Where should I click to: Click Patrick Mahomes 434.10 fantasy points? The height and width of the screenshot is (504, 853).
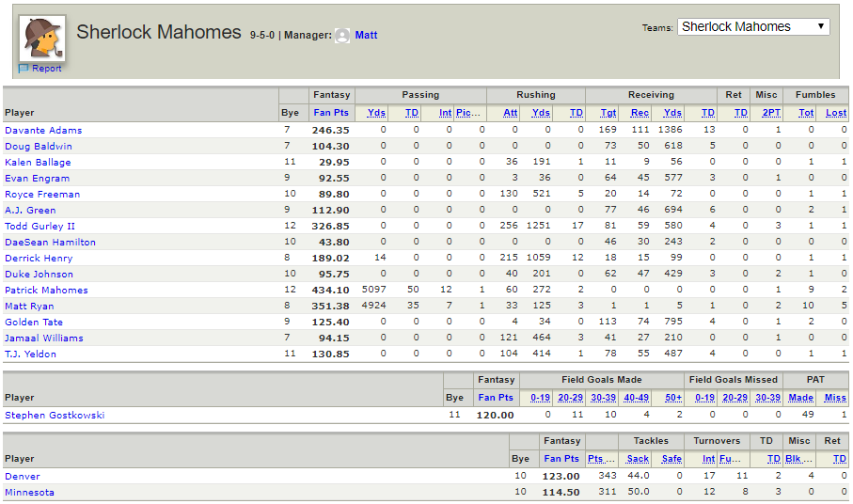click(x=331, y=291)
